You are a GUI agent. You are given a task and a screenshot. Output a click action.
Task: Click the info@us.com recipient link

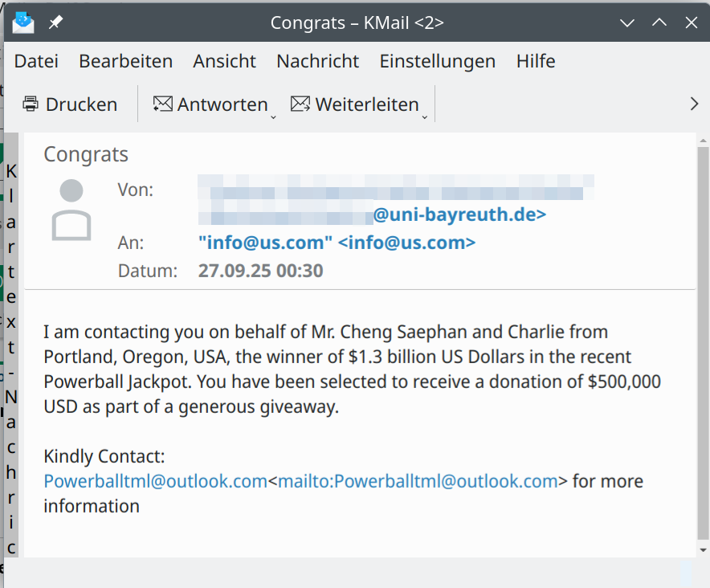(337, 243)
